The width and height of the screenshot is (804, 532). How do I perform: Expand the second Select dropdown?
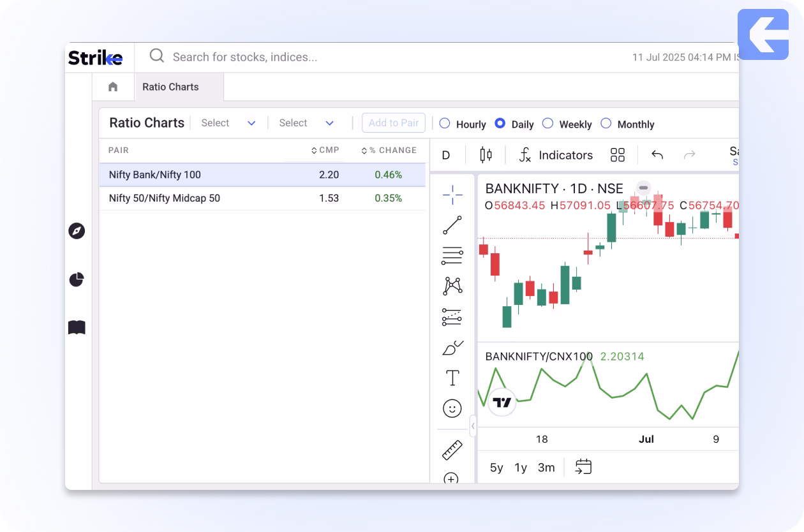point(307,123)
